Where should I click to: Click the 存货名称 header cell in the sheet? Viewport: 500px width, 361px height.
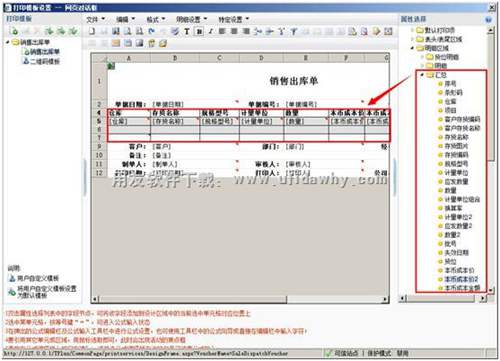[x=175, y=113]
